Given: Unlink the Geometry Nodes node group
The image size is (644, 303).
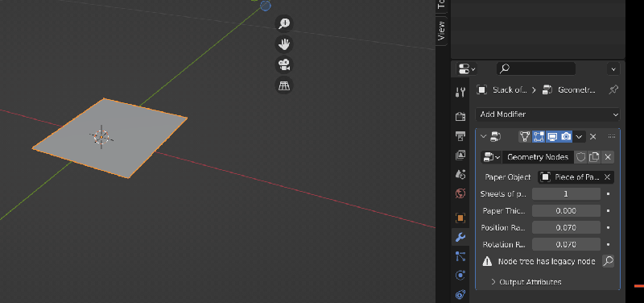Looking at the screenshot, I should pos(608,157).
